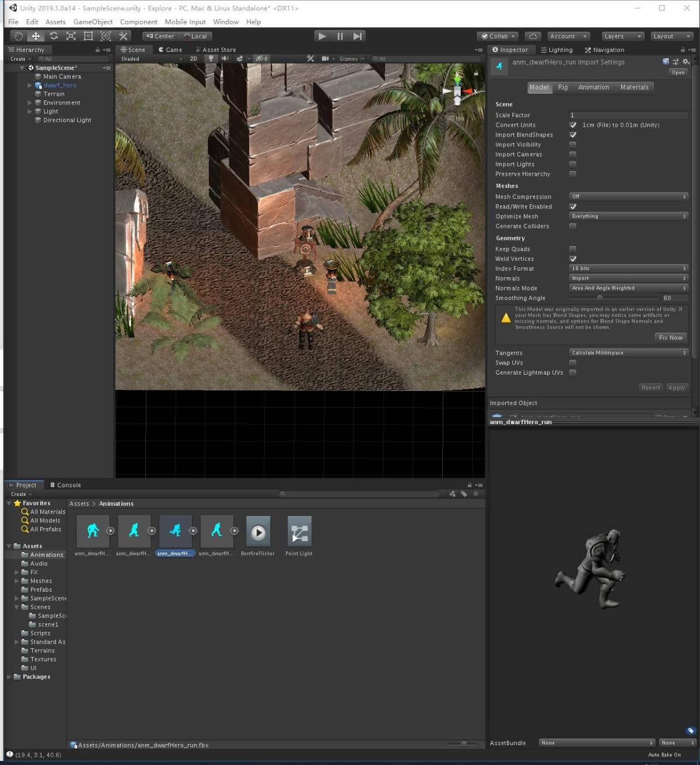
Task: Click the Step forward button
Action: 358,36
